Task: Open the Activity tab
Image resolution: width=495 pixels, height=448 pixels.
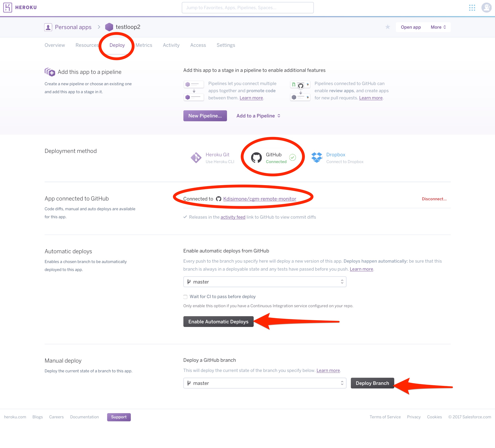Action: [171, 45]
